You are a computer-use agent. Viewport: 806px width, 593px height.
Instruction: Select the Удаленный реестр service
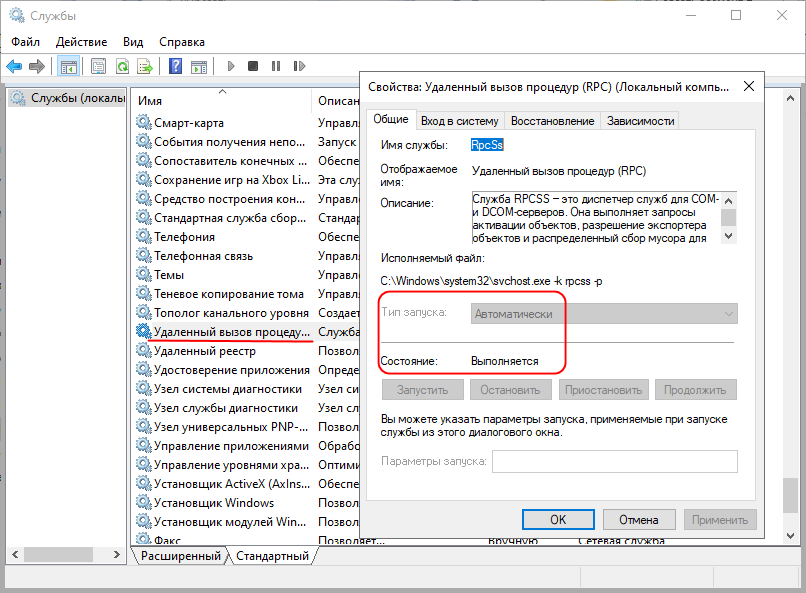coord(204,351)
